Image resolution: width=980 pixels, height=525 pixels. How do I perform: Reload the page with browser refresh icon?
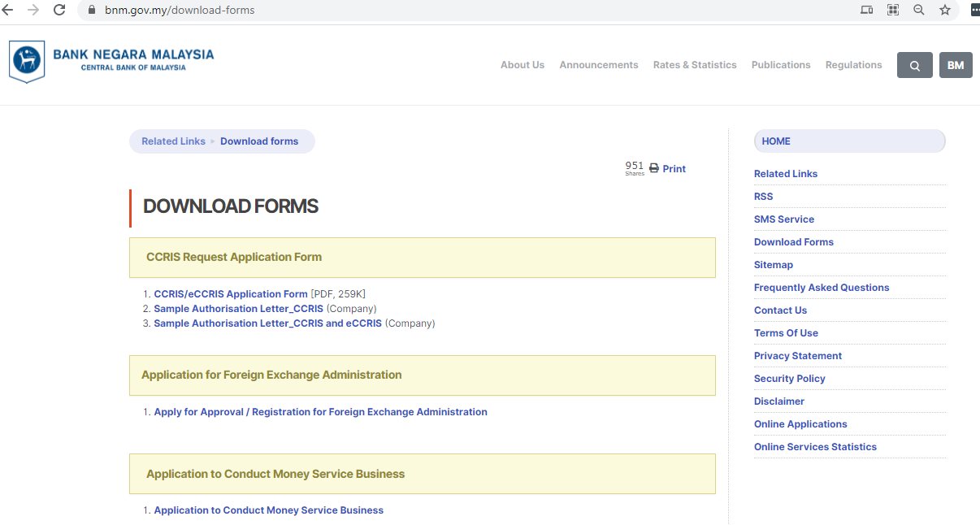(x=59, y=10)
